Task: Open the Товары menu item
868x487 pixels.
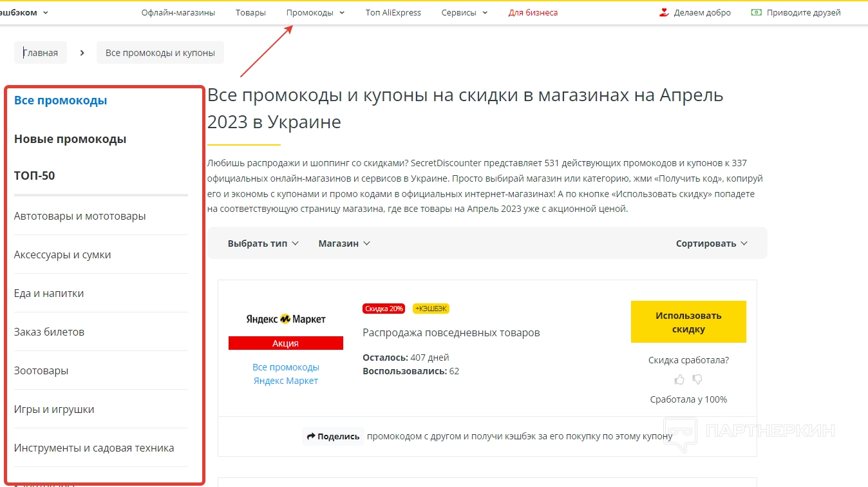Action: (250, 12)
